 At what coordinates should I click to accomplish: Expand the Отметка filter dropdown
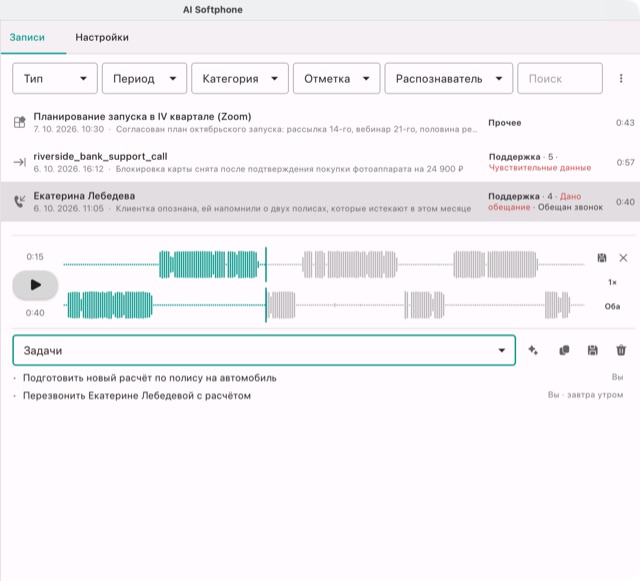pyautogui.click(x=336, y=78)
